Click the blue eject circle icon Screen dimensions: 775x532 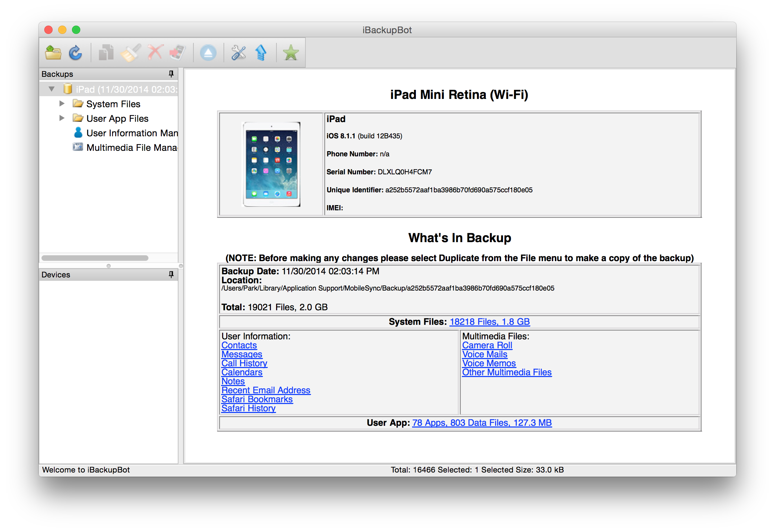point(208,53)
